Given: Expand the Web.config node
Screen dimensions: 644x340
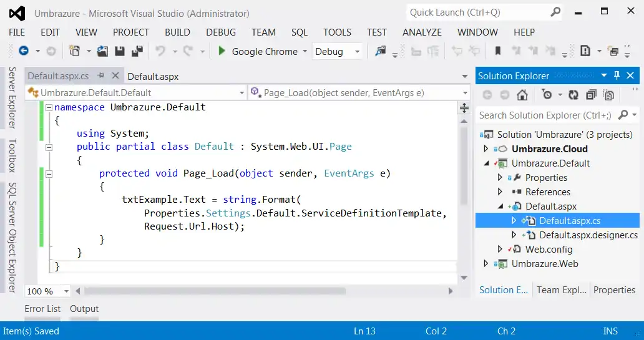Looking at the screenshot, I should [500, 250].
